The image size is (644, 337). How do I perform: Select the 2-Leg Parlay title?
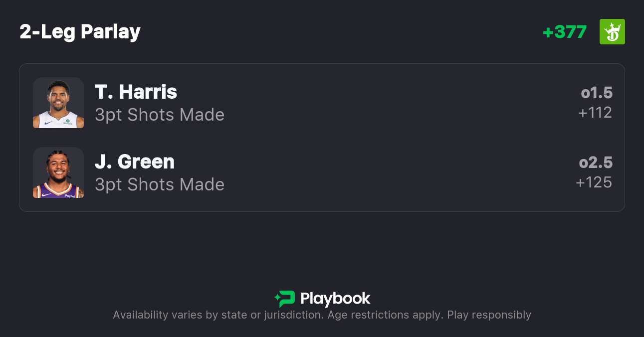pyautogui.click(x=80, y=32)
